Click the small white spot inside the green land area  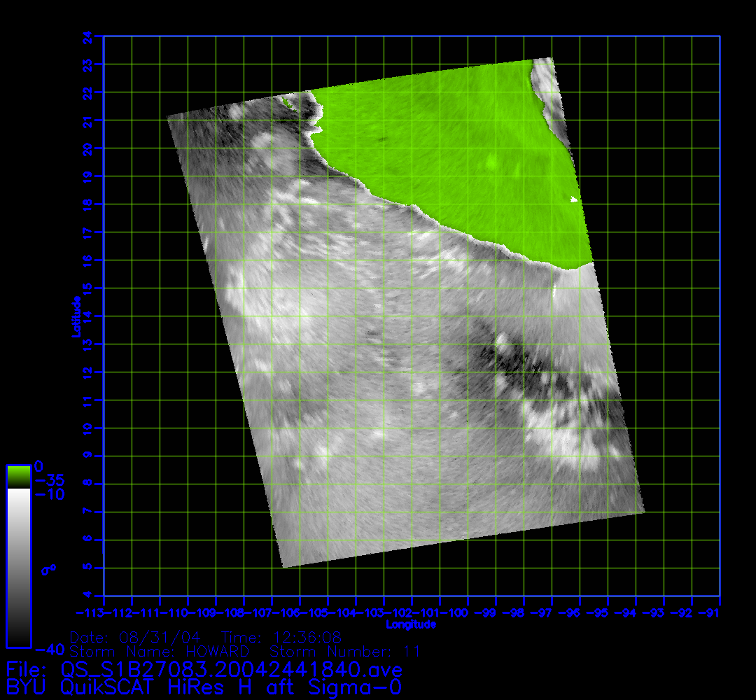574,199
